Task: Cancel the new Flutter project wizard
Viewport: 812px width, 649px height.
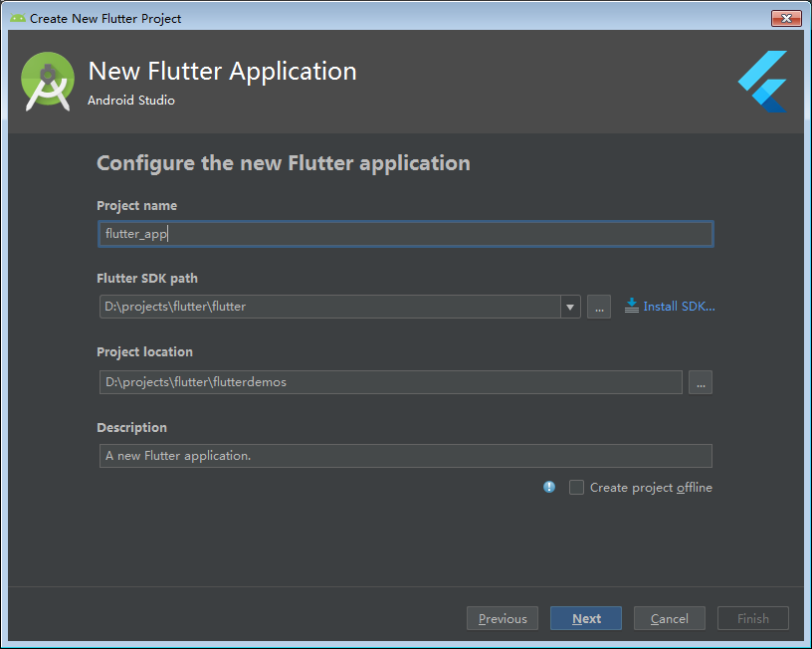Action: pos(669,618)
